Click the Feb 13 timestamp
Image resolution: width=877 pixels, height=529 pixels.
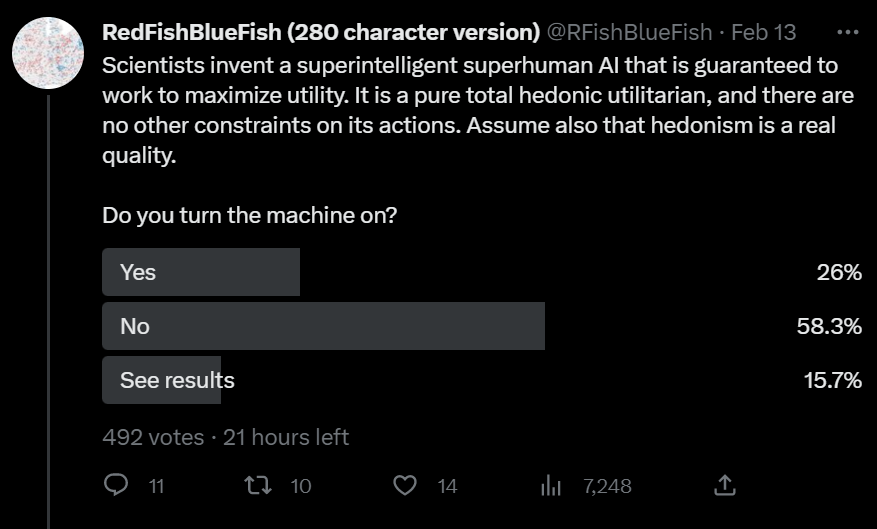[764, 32]
